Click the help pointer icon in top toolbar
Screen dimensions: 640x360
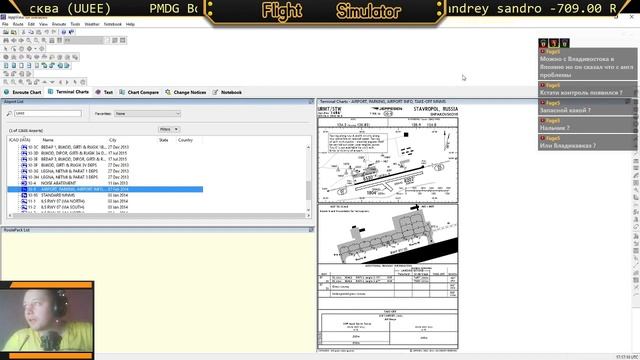[x=71, y=32]
